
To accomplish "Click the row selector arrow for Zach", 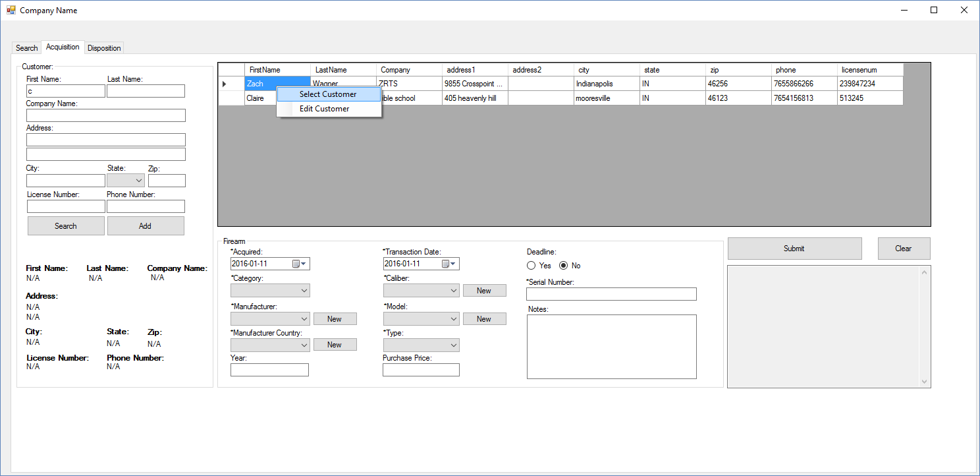I will point(231,84).
